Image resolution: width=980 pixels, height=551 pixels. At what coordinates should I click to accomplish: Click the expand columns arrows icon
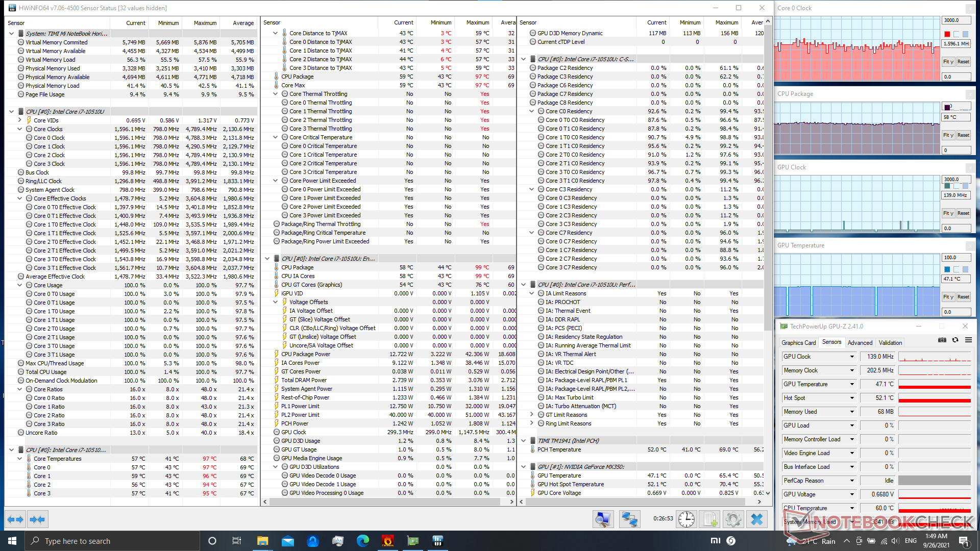point(15,519)
